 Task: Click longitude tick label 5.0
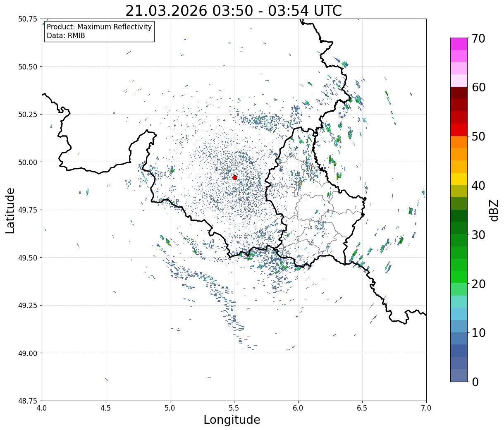[170, 408]
